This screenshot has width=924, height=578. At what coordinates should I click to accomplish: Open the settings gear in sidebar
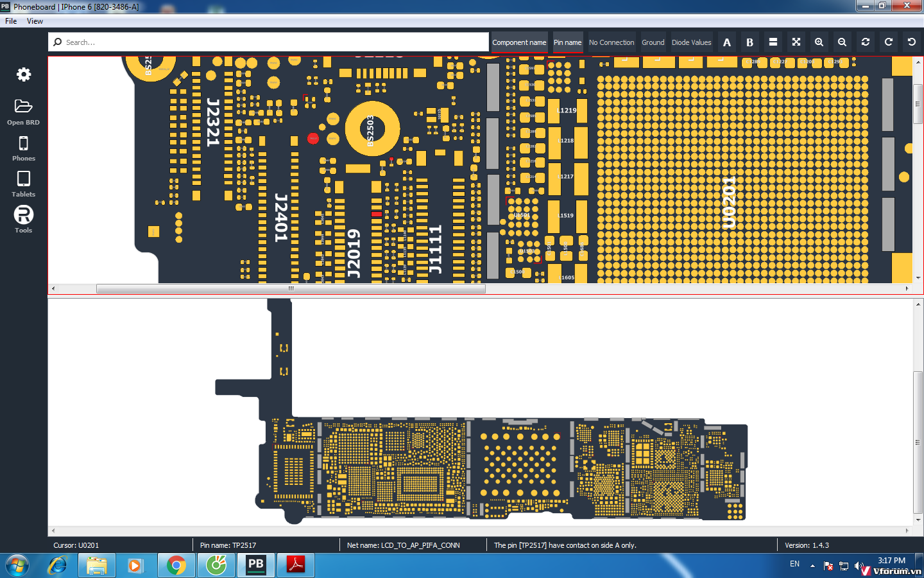point(24,74)
